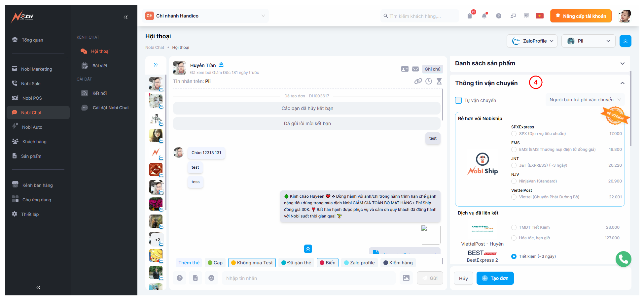This screenshot has width=644, height=300.
Task: Click the hourglass icon in conversation header
Action: (439, 81)
